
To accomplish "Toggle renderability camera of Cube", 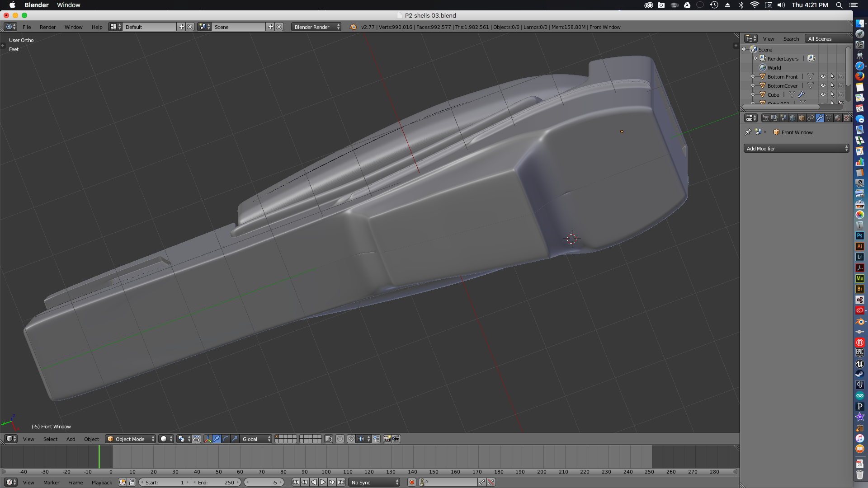I will click(x=841, y=94).
